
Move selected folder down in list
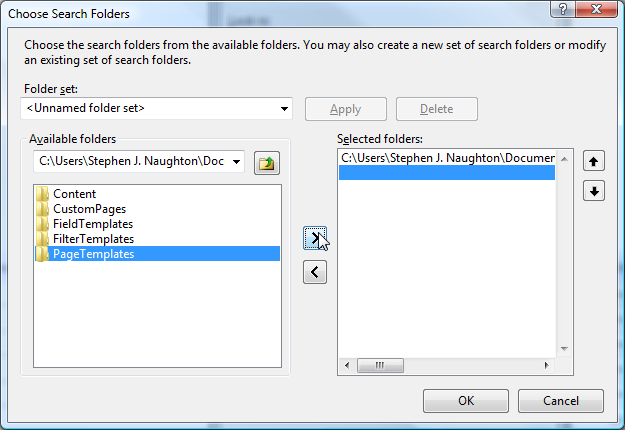click(594, 191)
